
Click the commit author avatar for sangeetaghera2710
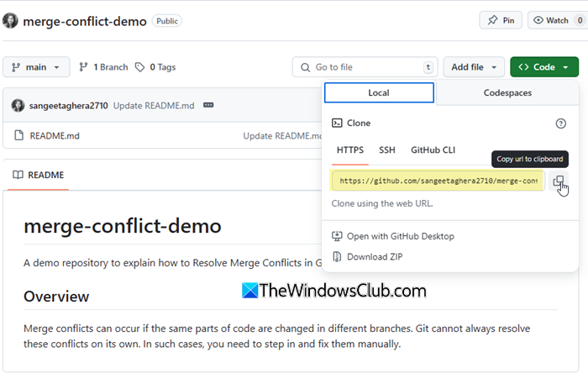[x=18, y=105]
